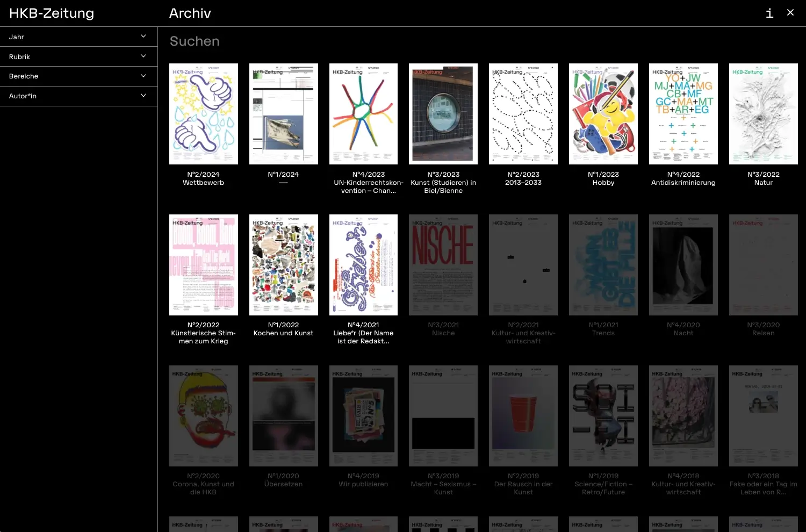The image size is (806, 532).
Task: Expand the Jahr filter dropdown
Action: click(x=78, y=37)
